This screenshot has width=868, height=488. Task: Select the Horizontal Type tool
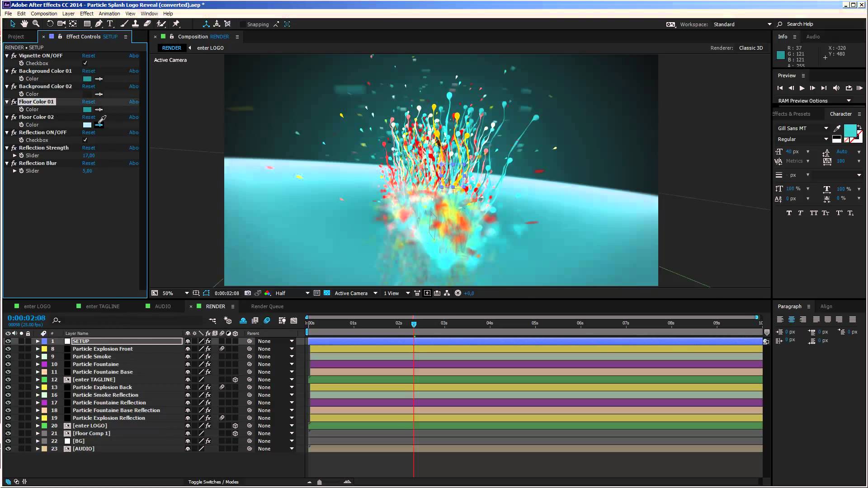click(x=110, y=24)
